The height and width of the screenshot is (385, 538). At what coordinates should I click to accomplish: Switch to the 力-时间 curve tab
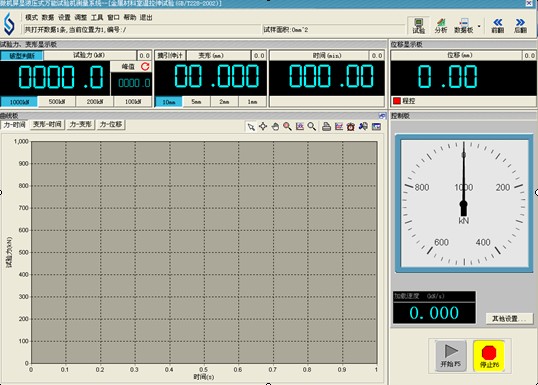pos(14,125)
